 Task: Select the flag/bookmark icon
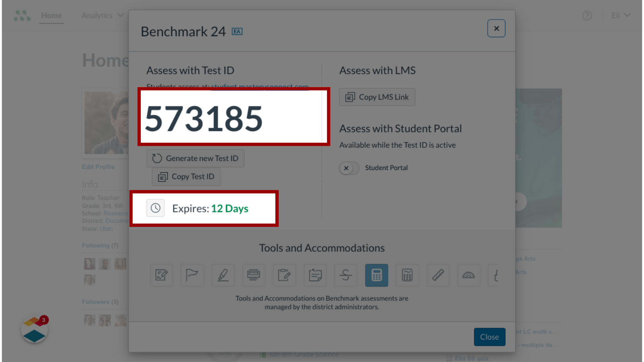coord(192,275)
